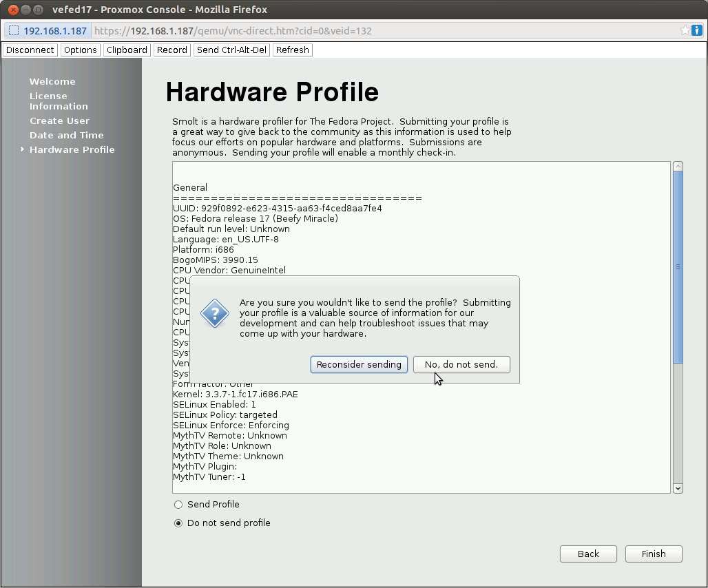Viewport: 708px width, 588px height.
Task: Click the Disconnect button in the console toolbar
Action: point(30,50)
